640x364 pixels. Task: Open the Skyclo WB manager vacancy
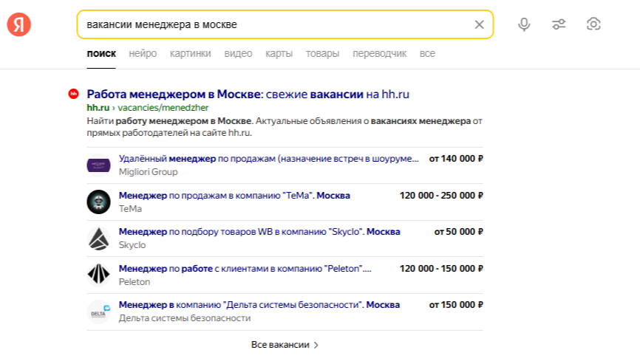[x=259, y=231]
